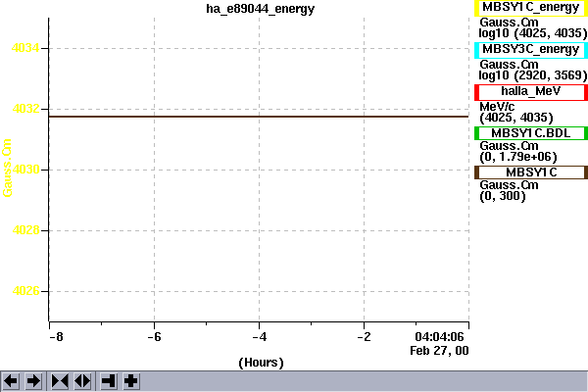Click the Gauss.Cm y-axis label

8,169
